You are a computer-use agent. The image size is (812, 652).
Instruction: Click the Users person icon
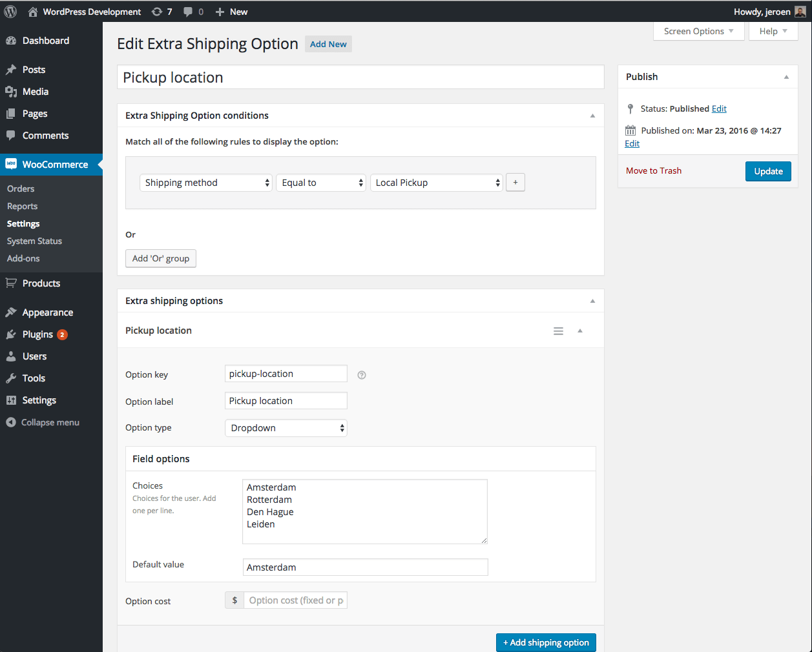pyautogui.click(x=11, y=356)
